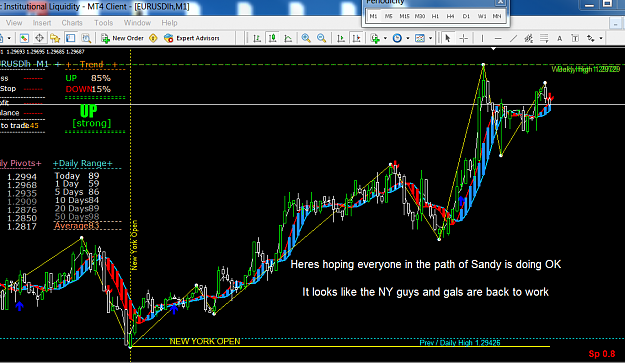
Task: Open the Insert menu
Action: [42, 23]
